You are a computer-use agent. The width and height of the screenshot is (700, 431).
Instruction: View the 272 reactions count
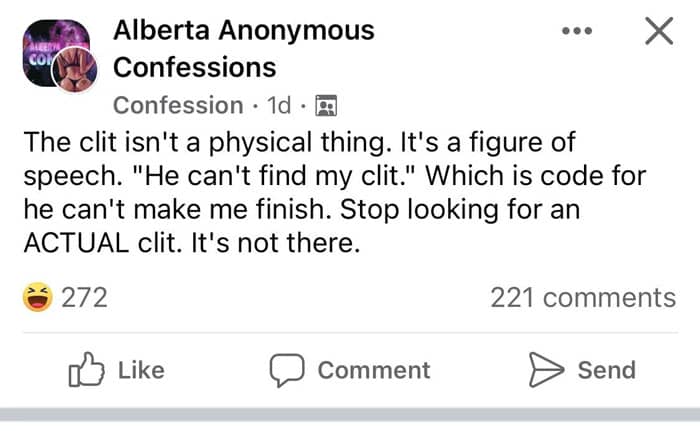pyautogui.click(x=84, y=297)
